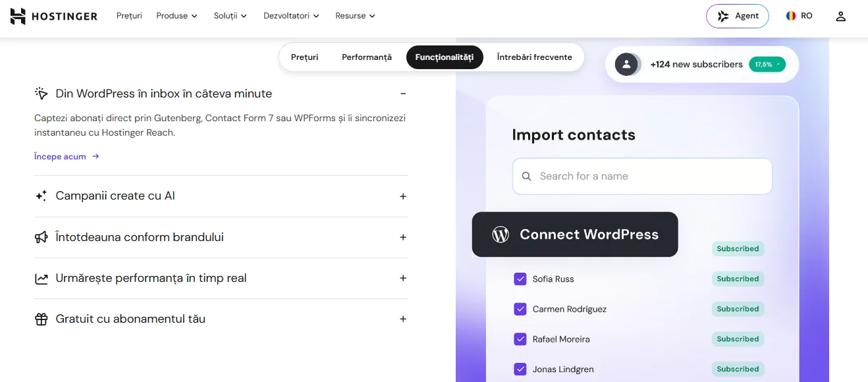Click the search magnifier icon
The image size is (868, 382).
tap(526, 177)
